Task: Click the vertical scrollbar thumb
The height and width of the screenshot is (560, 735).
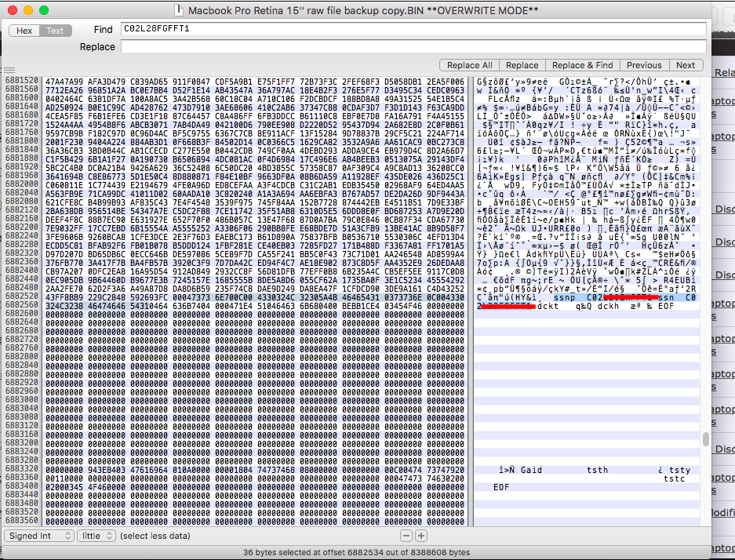Action: coord(705,439)
